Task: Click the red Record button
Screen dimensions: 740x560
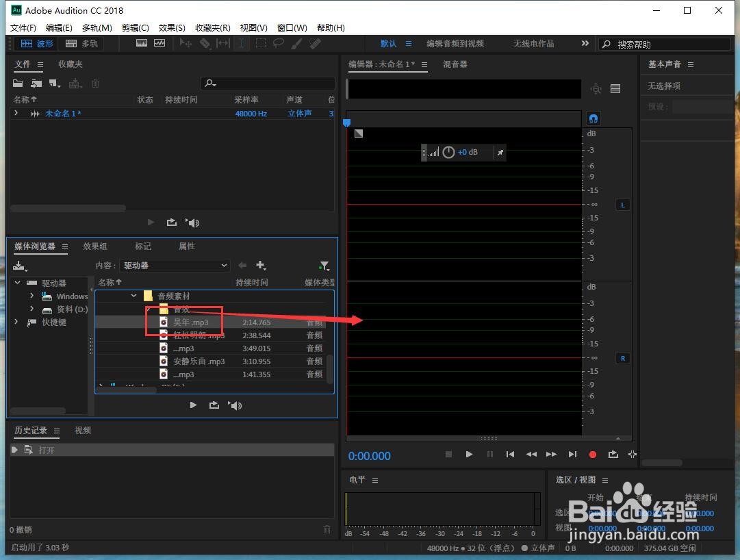Action: pyautogui.click(x=593, y=455)
